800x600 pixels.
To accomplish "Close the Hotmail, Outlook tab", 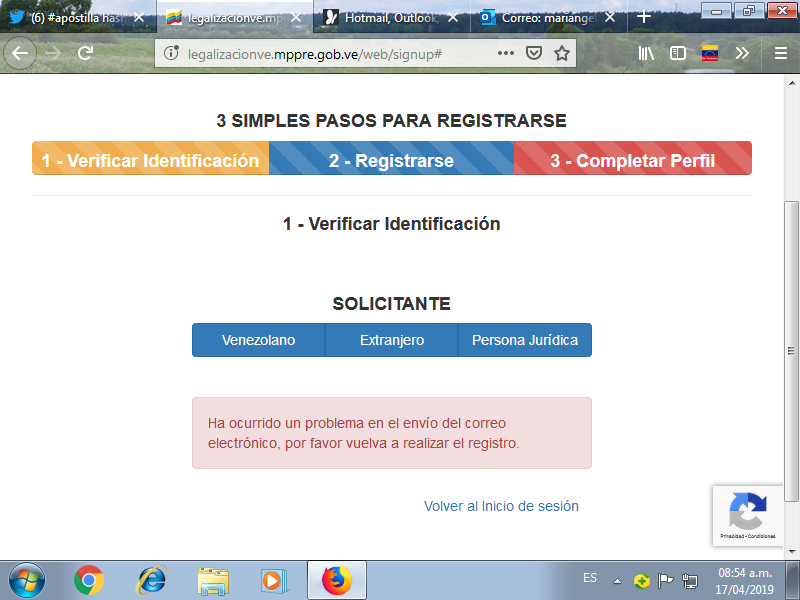I will click(453, 18).
